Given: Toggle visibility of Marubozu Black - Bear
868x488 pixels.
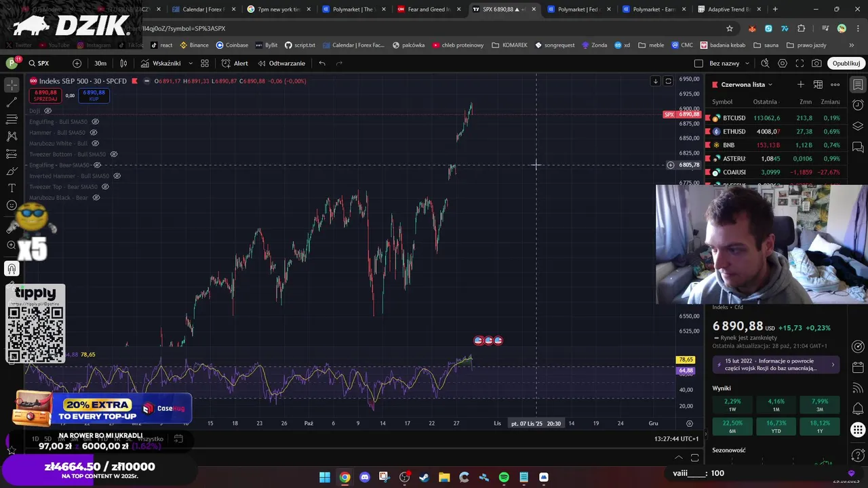Looking at the screenshot, I should point(96,197).
